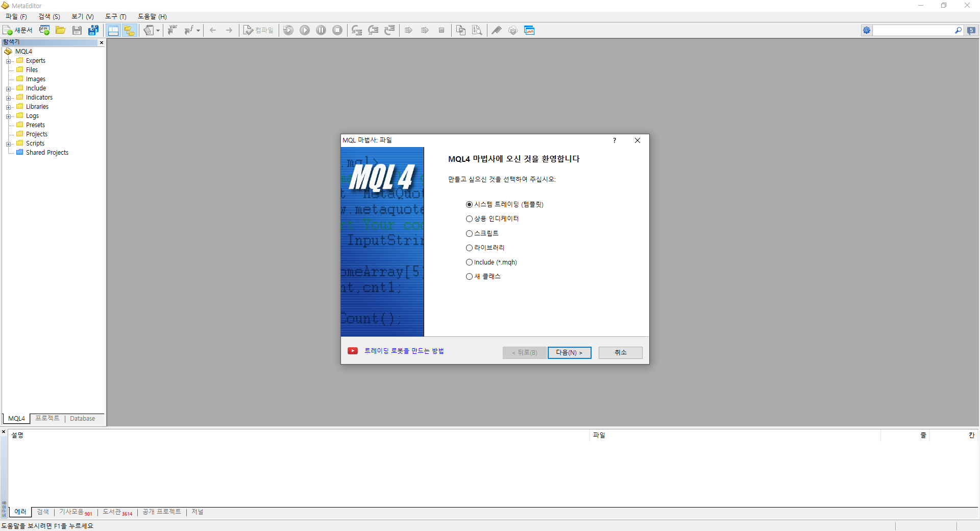The image size is (980, 531).
Task: Expand the Scripts folder tree node
Action: [8, 144]
